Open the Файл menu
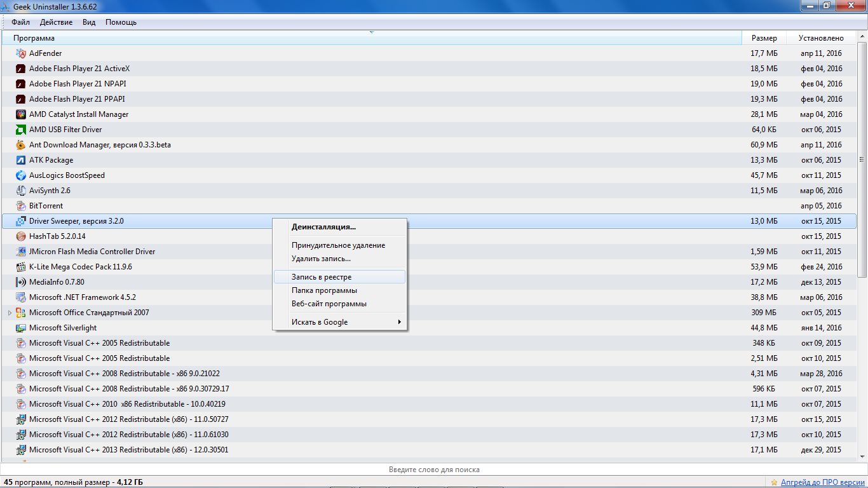The image size is (868, 488). (x=20, y=22)
